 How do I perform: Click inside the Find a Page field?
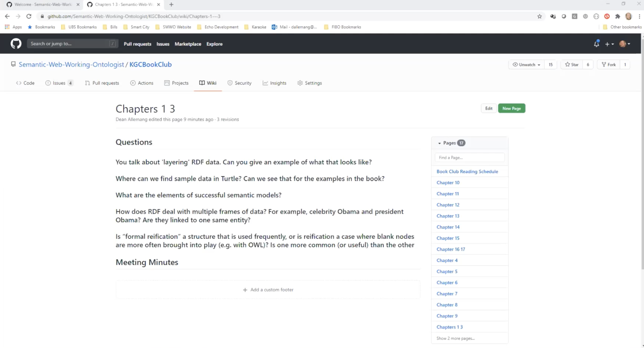pos(470,157)
